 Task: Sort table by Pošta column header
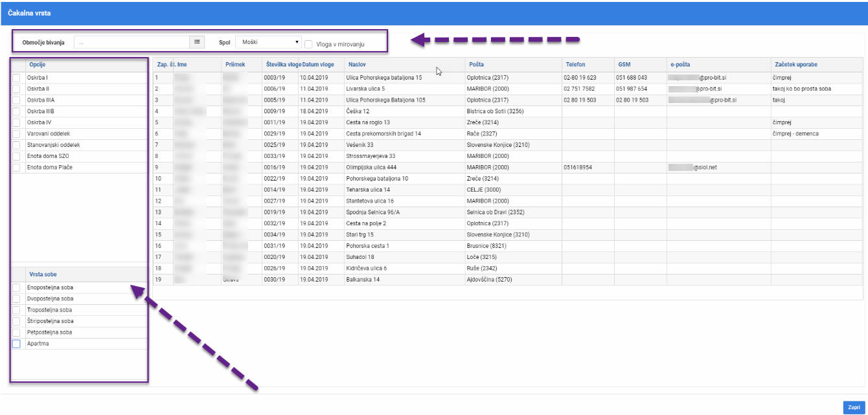[x=476, y=65]
